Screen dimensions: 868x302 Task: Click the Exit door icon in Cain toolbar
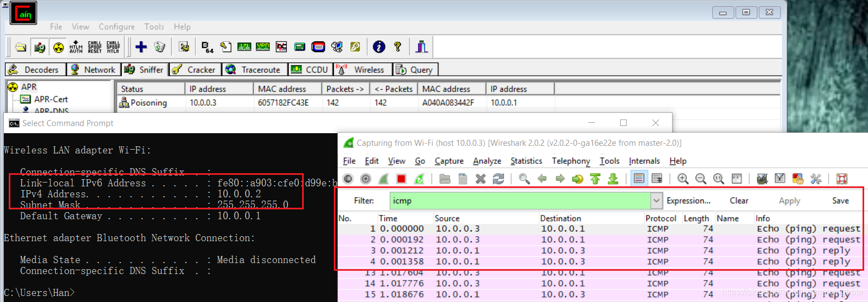tap(421, 47)
